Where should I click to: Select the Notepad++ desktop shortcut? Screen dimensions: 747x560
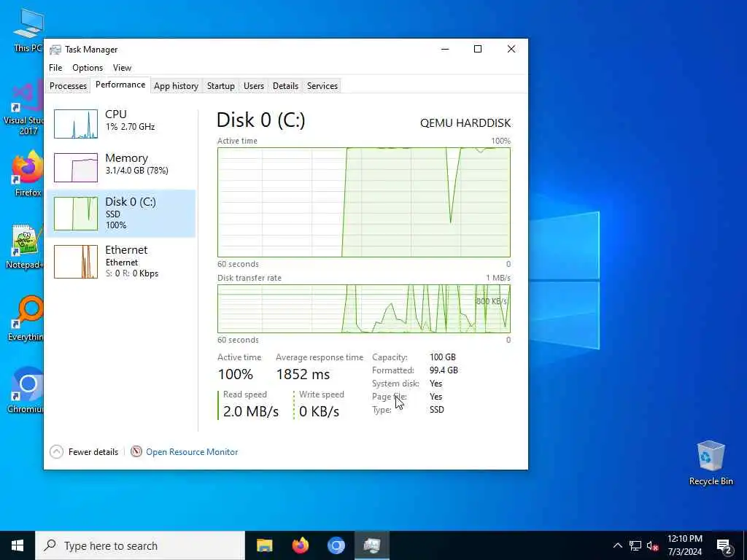coord(25,246)
